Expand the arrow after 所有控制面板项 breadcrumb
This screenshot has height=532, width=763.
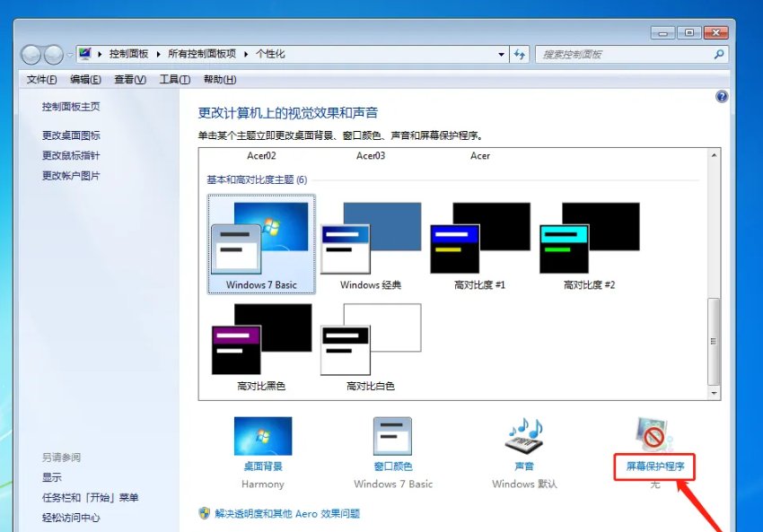(x=246, y=54)
